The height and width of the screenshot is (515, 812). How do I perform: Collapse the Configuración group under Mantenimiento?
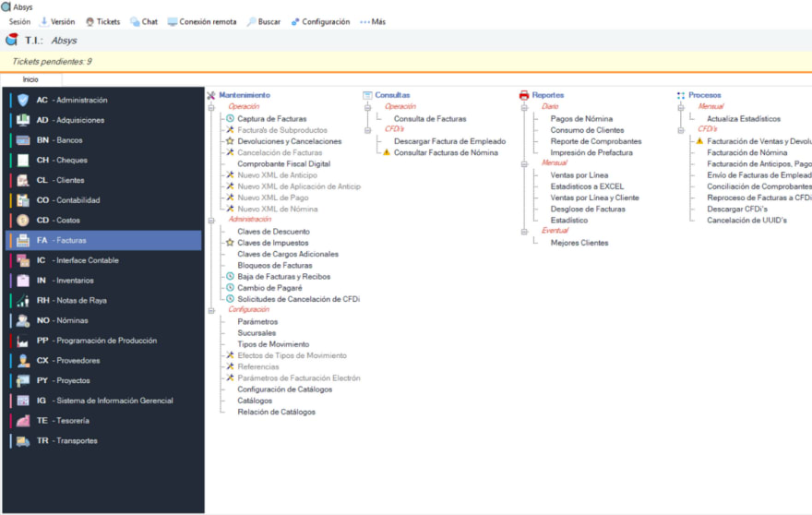coord(211,310)
